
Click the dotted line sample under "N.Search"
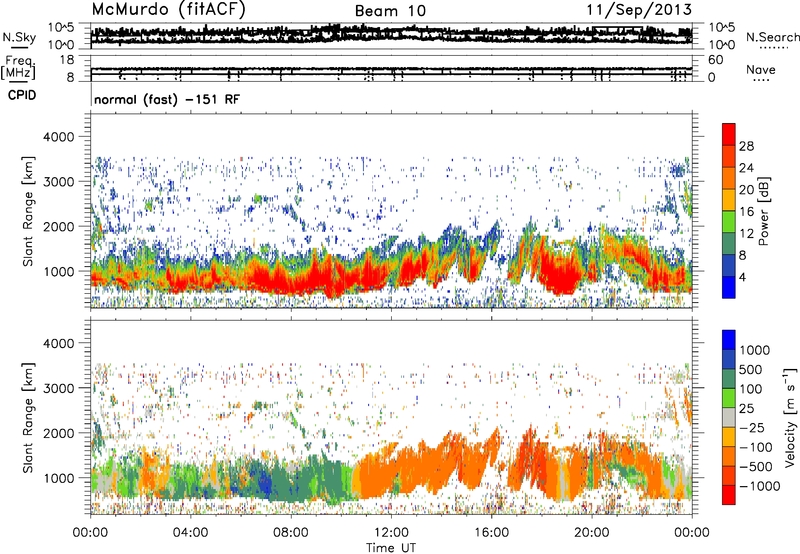pyautogui.click(x=774, y=47)
